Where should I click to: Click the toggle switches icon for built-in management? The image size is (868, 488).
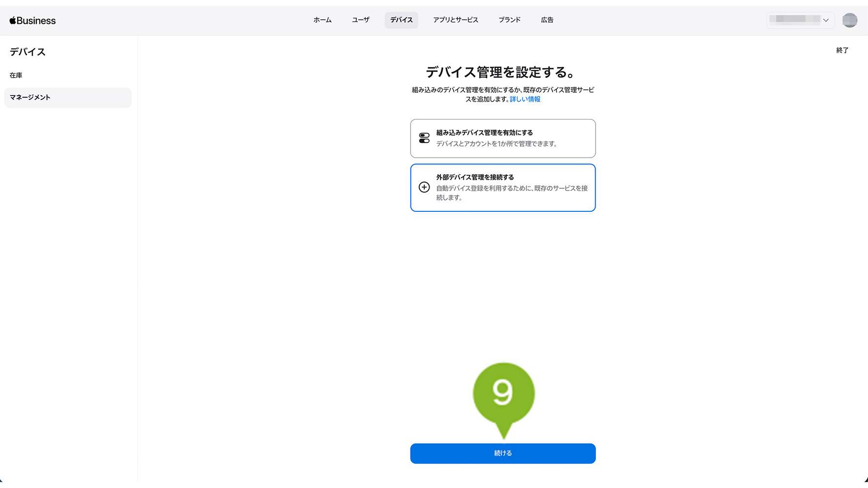424,138
